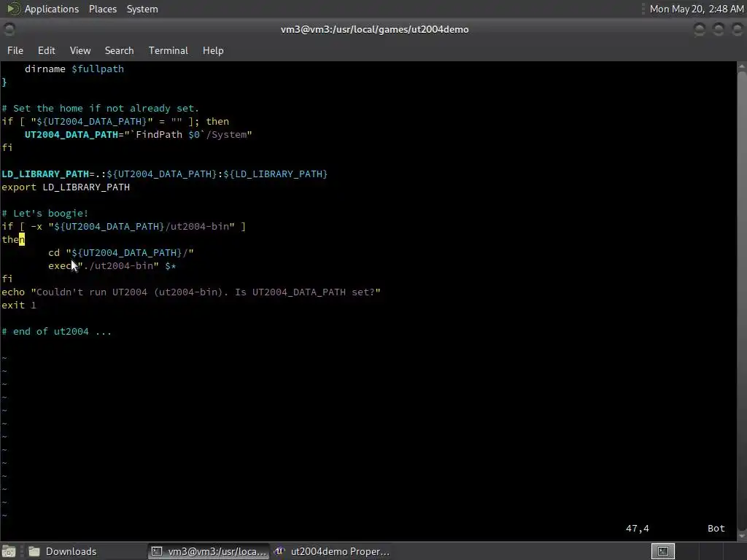747x560 pixels.
Task: Click 'export LD_LIBRARY_PATH' line
Action: click(66, 187)
